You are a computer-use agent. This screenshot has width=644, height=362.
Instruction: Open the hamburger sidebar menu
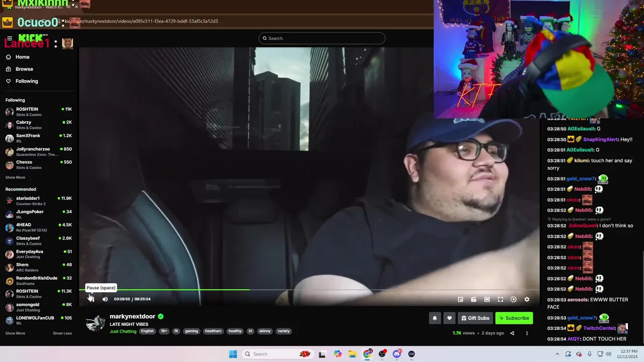click(x=9, y=38)
